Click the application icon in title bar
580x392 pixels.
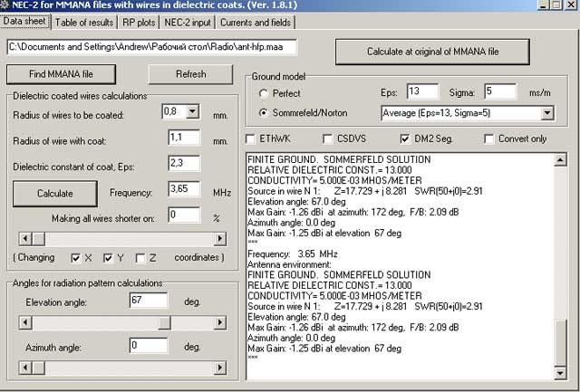tap(5, 5)
